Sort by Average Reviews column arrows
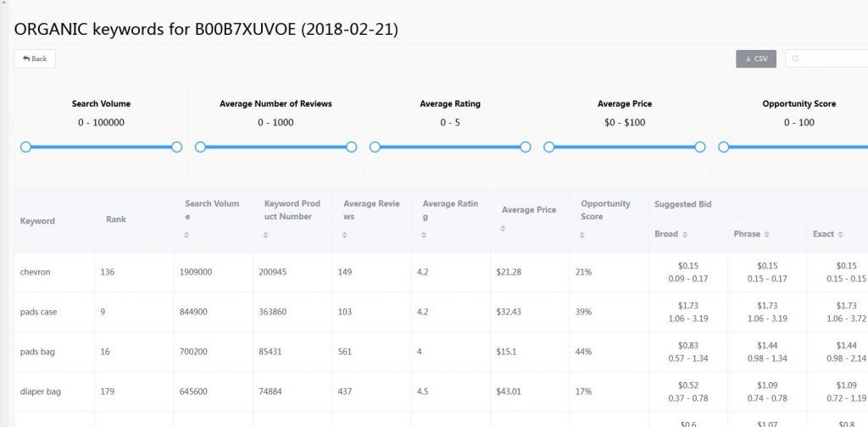Viewport: 868px width, 427px height. click(x=346, y=235)
